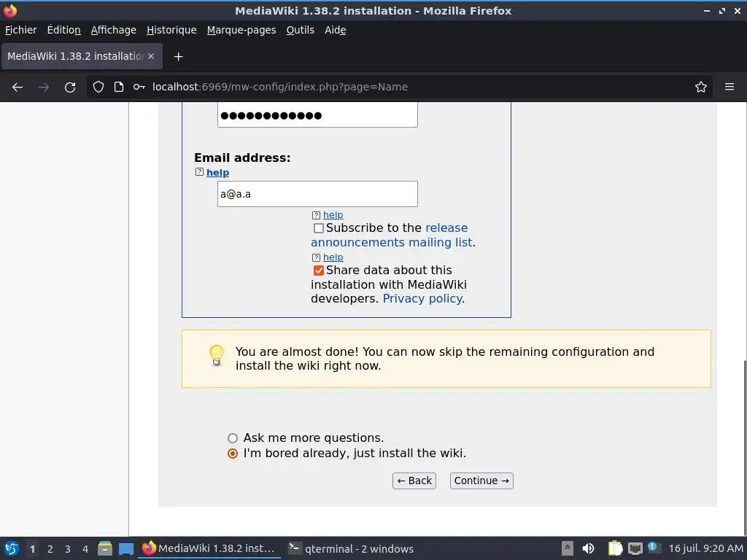
Task: Open the application launcher in the taskbar
Action: click(x=12, y=548)
